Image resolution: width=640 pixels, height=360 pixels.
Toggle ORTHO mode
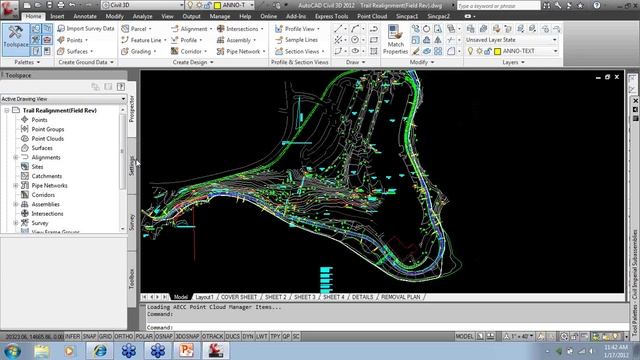(123, 337)
